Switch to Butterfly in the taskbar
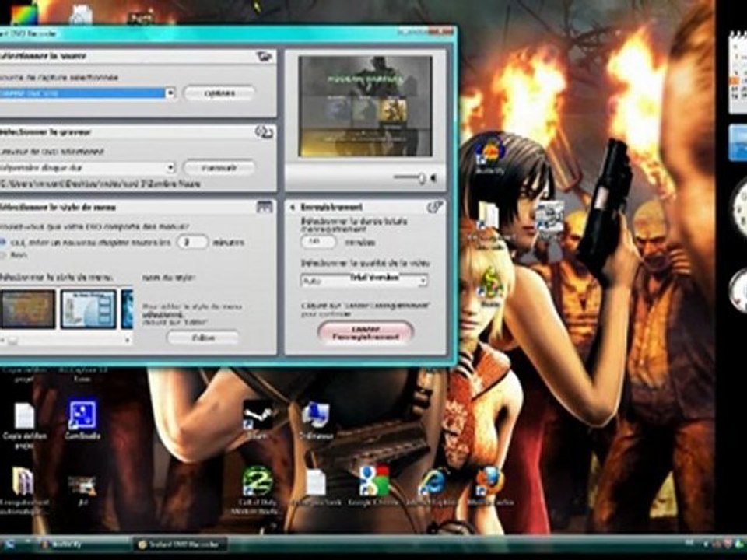 tap(84, 544)
